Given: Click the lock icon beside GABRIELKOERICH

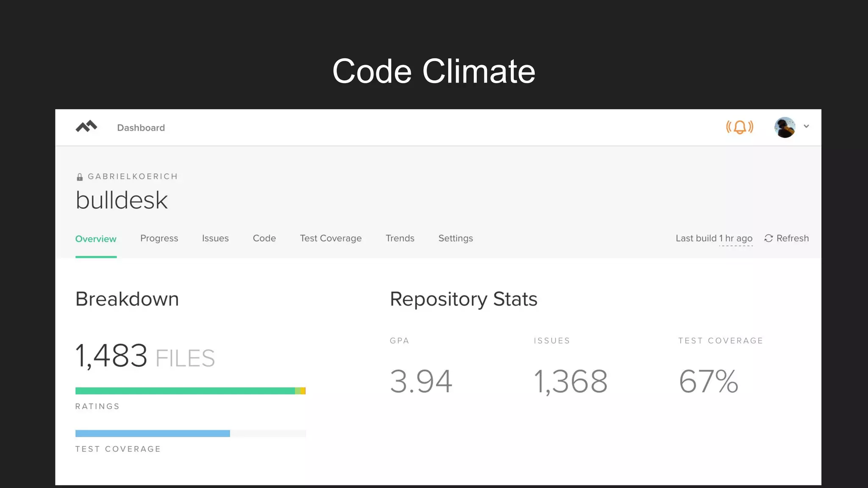Looking at the screenshot, I should (x=80, y=177).
